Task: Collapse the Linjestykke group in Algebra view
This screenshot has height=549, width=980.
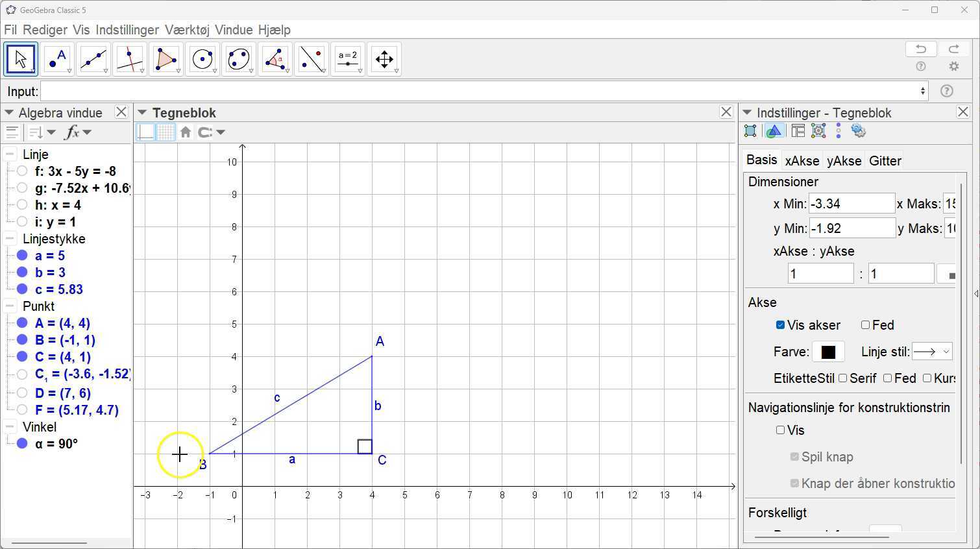Action: pos(9,238)
